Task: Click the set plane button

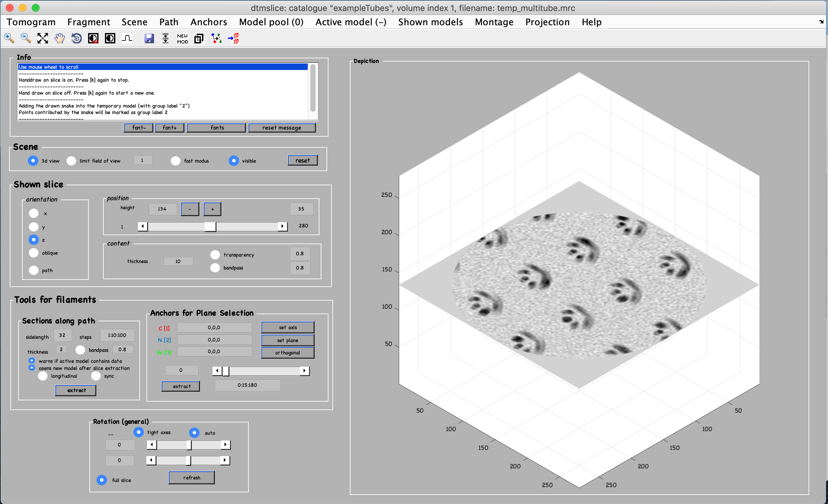Action: tap(288, 340)
